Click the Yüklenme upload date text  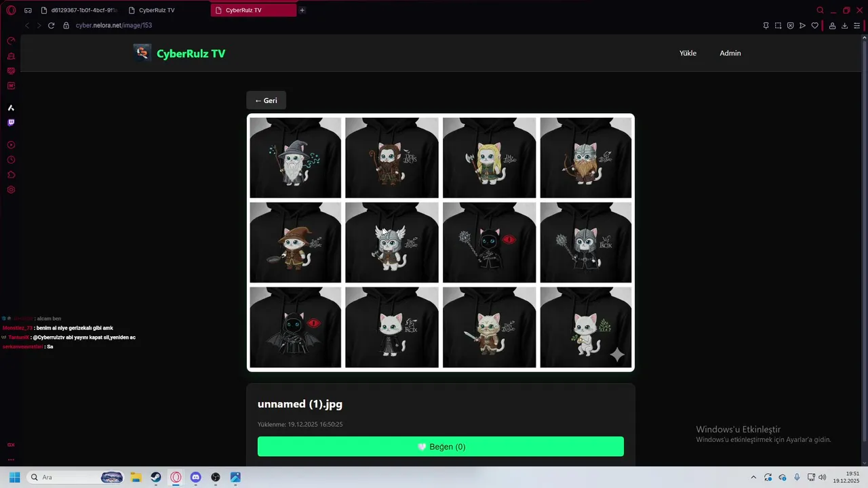[x=300, y=424]
